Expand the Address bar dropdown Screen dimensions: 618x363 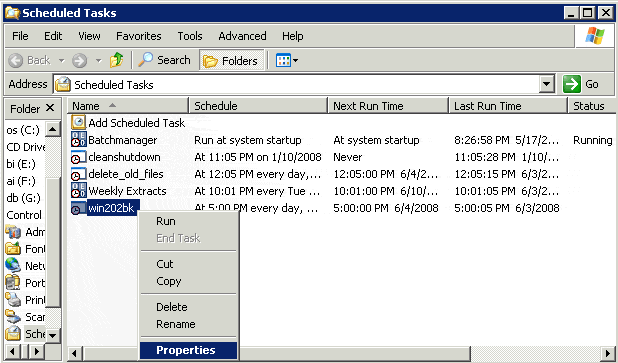(547, 84)
